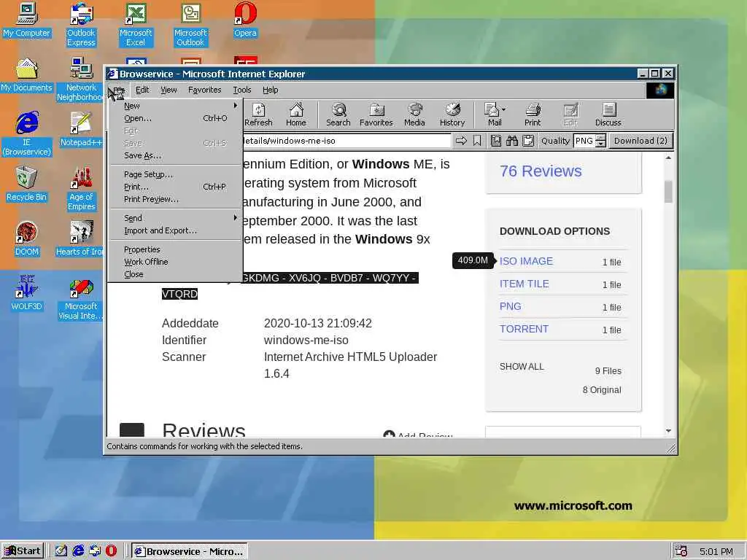Click the Media toolbar icon
This screenshot has width=747, height=560.
coord(414,114)
